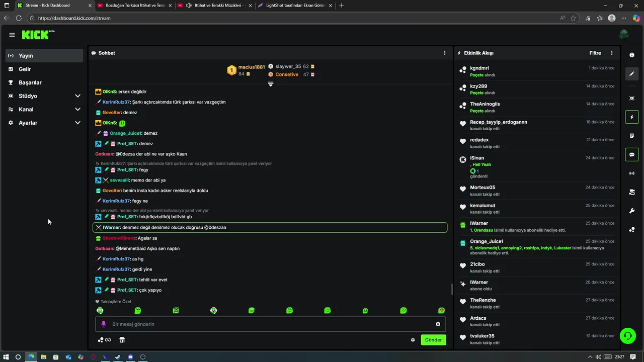Expand the Stüdyo sidebar section chevron
This screenshot has height=362, width=644.
(77, 96)
